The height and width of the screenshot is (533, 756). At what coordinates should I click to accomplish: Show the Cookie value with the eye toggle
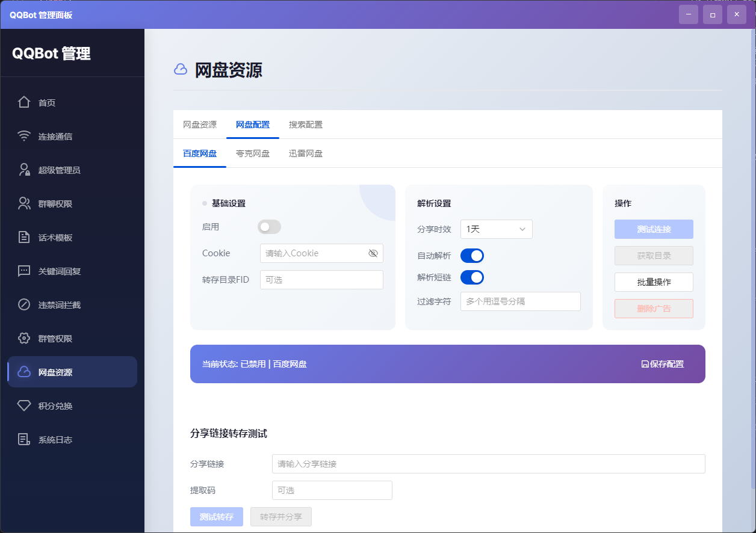[x=372, y=253]
